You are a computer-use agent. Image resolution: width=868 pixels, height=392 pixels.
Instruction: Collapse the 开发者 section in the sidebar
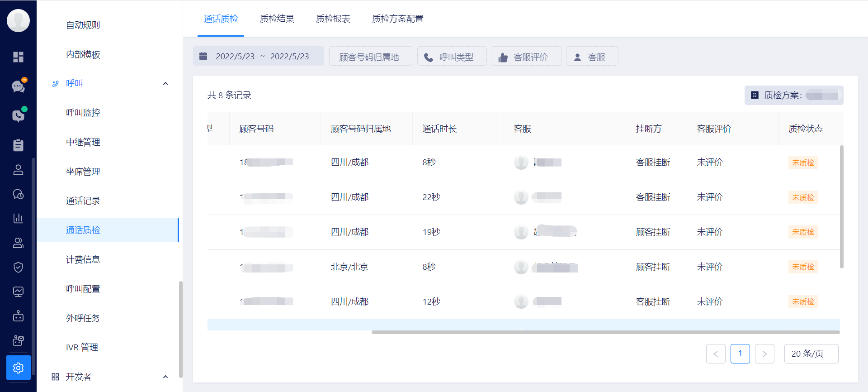(x=165, y=377)
